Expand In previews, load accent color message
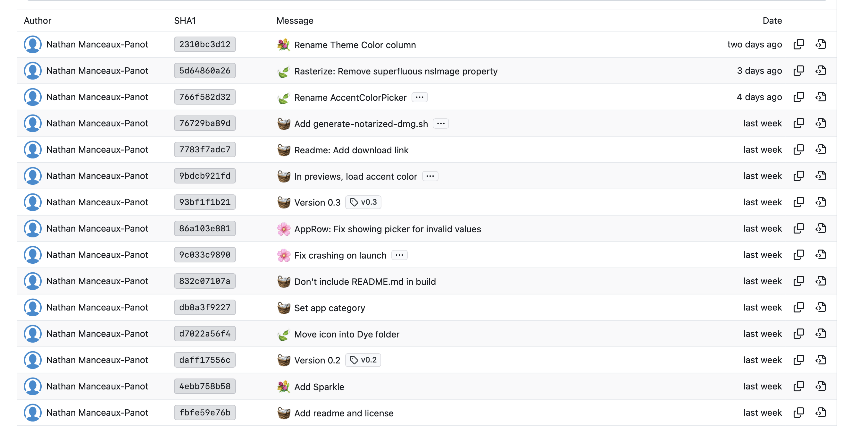The image size is (868, 426). pos(430,176)
